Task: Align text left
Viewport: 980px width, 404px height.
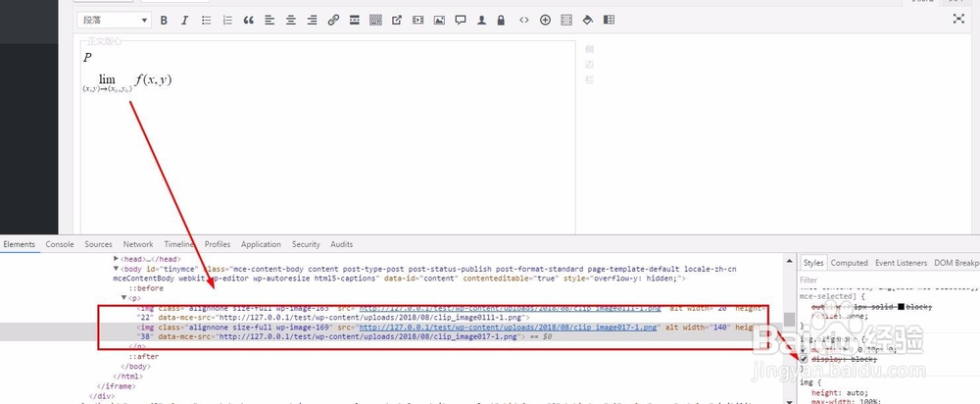Action: click(269, 20)
